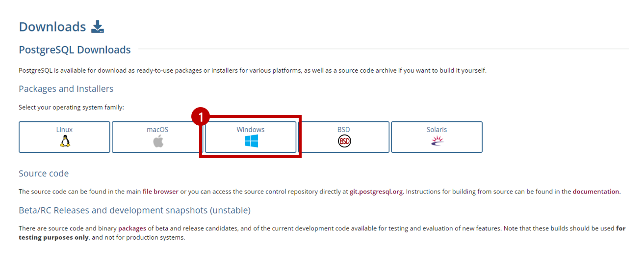
Task: Click the "PostgreSQL Downloads" subheading
Action: (75, 50)
